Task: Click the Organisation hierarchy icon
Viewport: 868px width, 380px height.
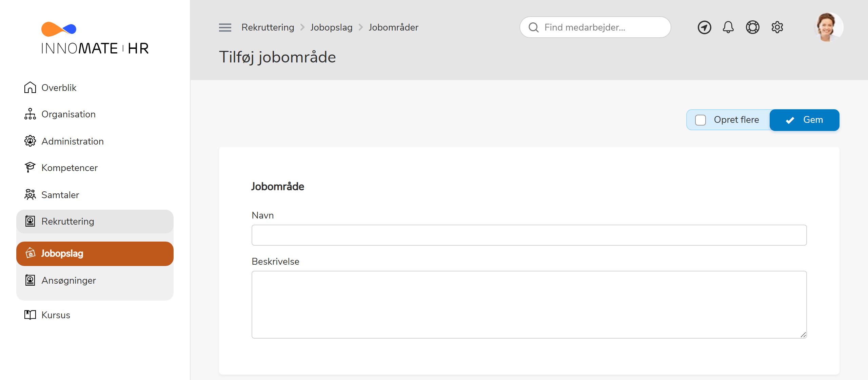Action: (x=30, y=114)
